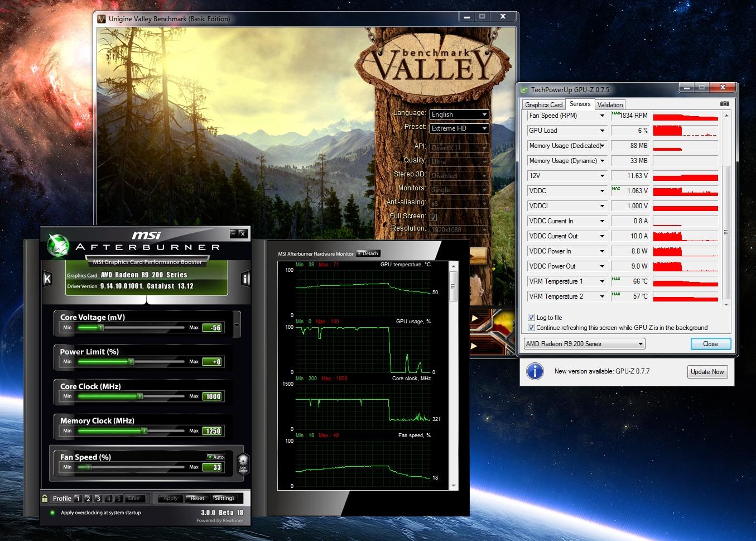Viewport: 756px width, 541px height.
Task: Select Afterburner profile slot 4
Action: pyautogui.click(x=108, y=499)
